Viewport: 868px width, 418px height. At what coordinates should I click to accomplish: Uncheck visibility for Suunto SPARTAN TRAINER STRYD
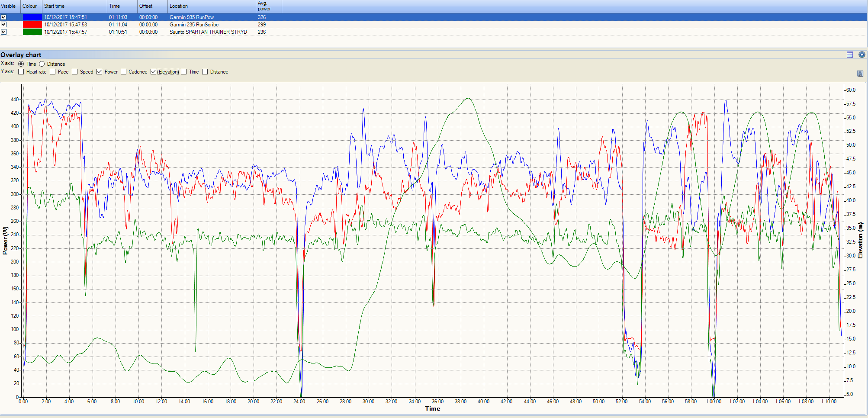(x=4, y=32)
